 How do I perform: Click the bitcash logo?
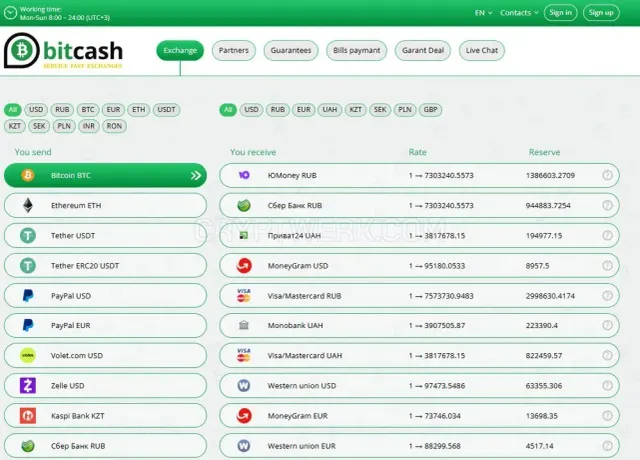(x=63, y=51)
